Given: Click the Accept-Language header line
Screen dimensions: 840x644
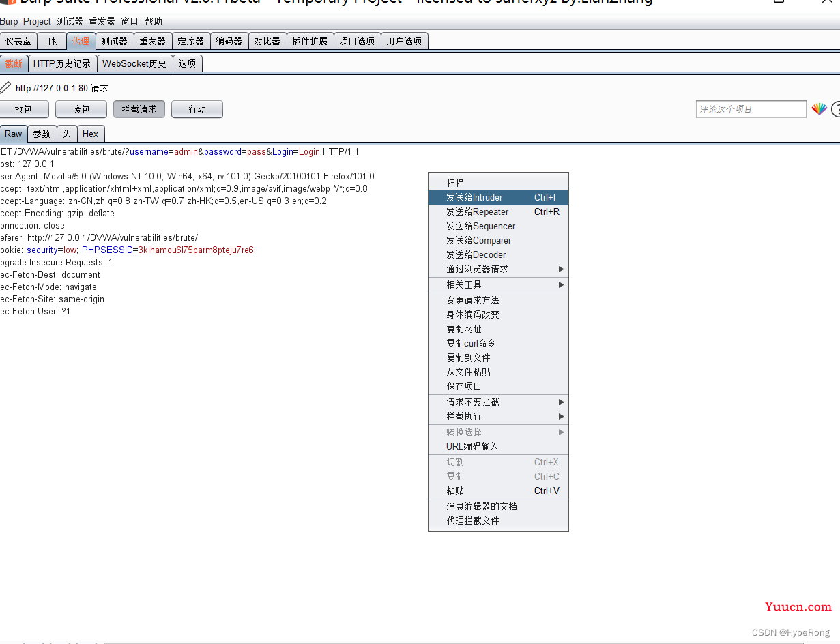Looking at the screenshot, I should [x=163, y=201].
